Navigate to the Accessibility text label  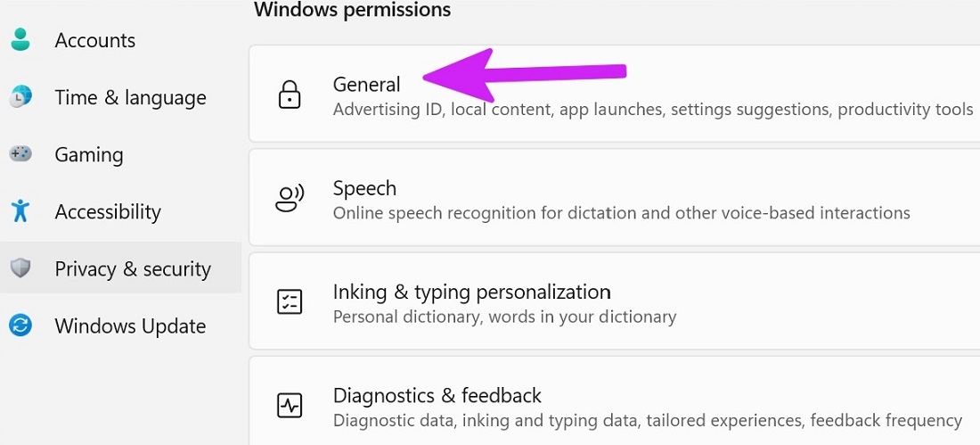pos(108,211)
